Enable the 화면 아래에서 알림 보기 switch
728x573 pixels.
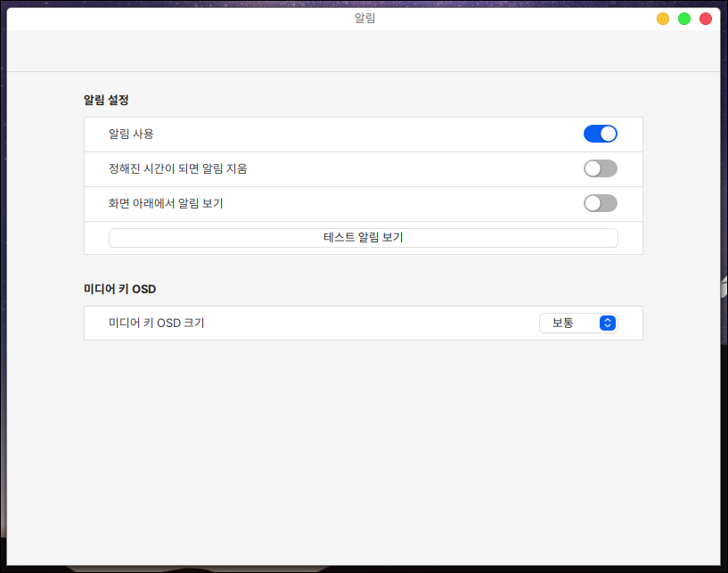pyautogui.click(x=600, y=203)
